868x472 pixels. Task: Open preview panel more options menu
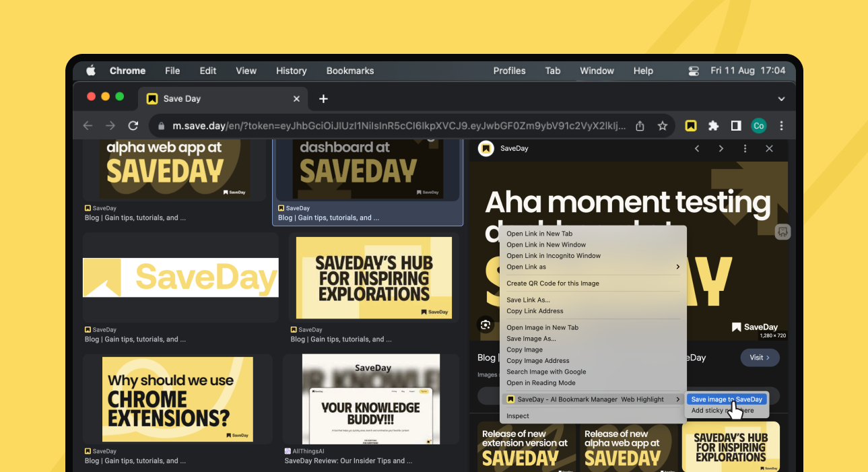click(x=745, y=148)
